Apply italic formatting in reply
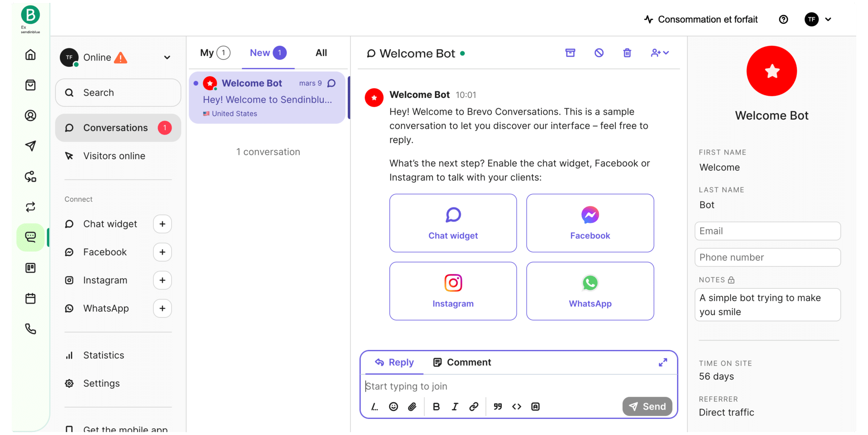The width and height of the screenshot is (868, 435). tap(455, 407)
